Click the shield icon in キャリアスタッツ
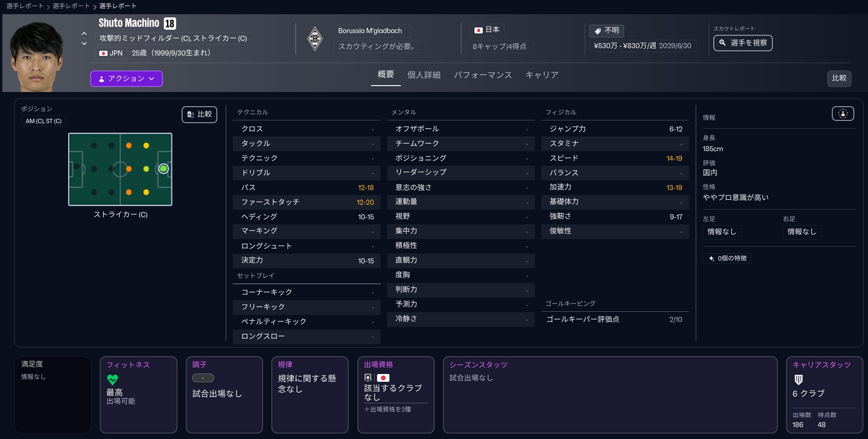 (x=798, y=379)
